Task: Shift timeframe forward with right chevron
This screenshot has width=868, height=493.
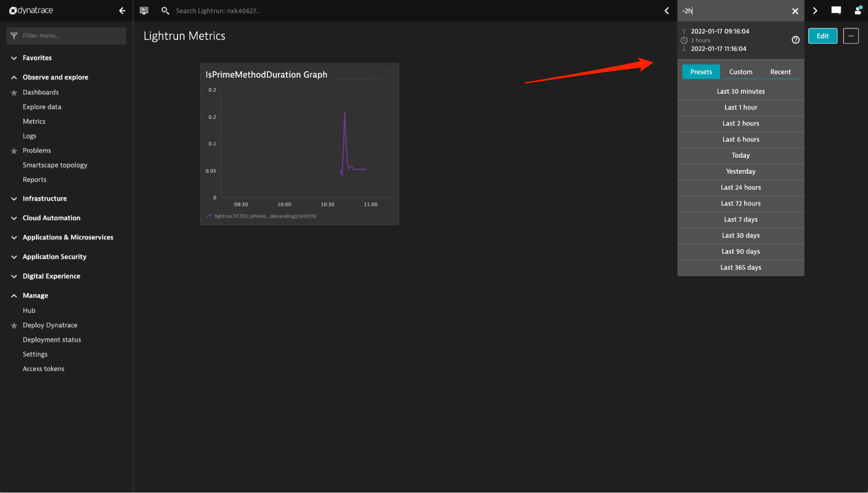Action: [815, 10]
